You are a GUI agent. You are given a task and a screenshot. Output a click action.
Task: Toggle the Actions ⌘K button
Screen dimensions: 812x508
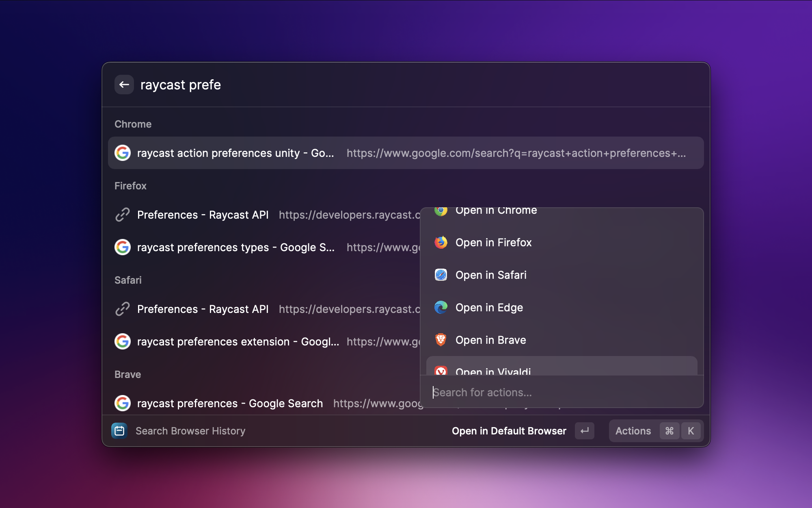coord(656,431)
